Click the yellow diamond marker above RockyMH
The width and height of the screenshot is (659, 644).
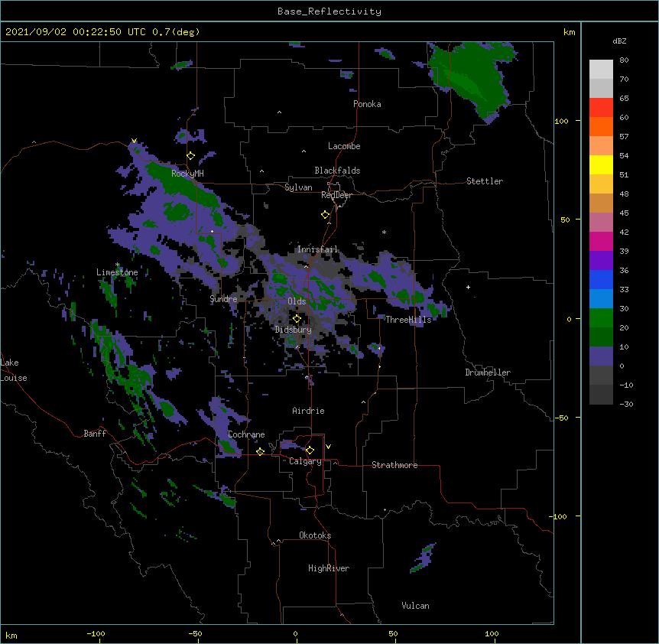click(x=190, y=156)
